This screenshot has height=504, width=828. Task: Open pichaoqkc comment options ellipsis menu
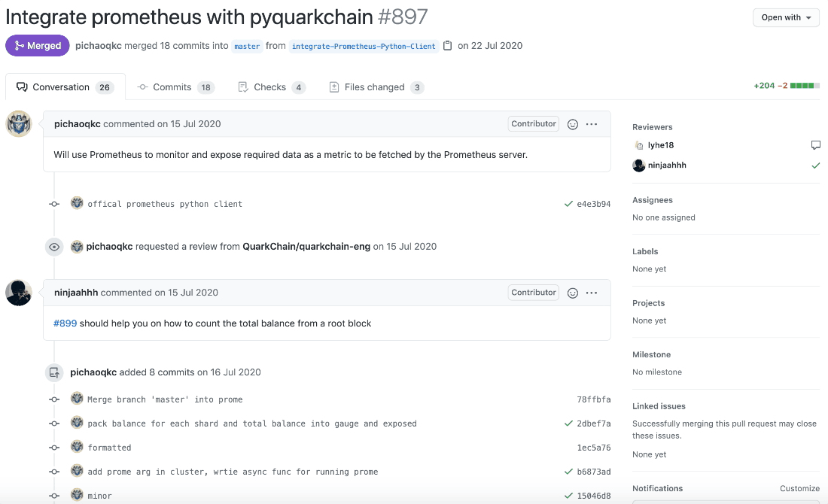pos(592,124)
